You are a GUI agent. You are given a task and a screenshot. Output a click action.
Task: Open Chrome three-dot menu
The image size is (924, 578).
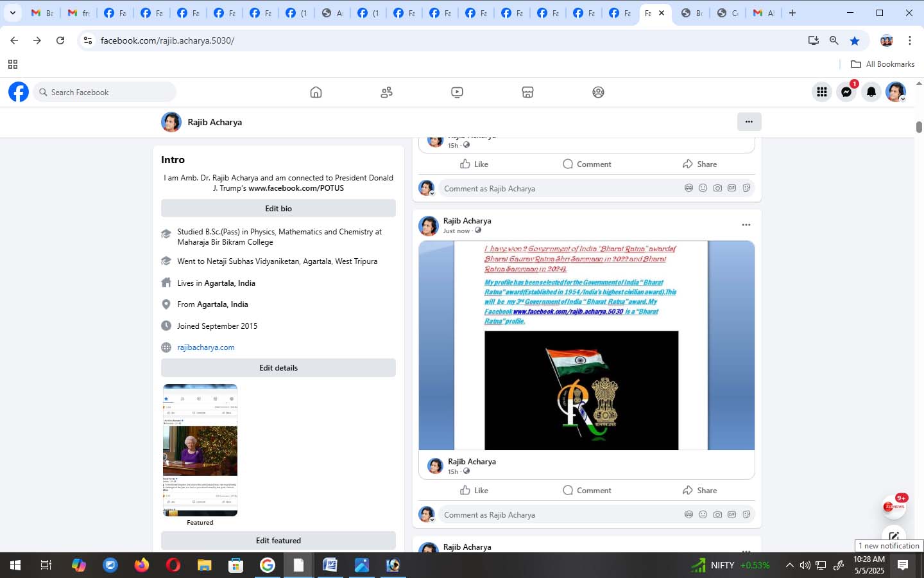click(910, 40)
